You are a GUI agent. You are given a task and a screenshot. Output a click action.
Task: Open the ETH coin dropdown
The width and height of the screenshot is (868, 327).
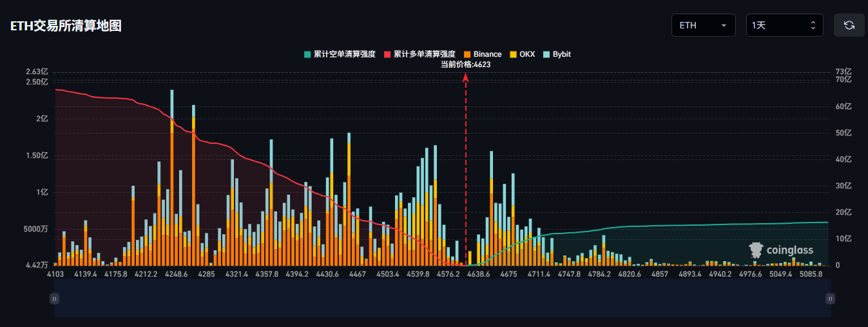(703, 25)
